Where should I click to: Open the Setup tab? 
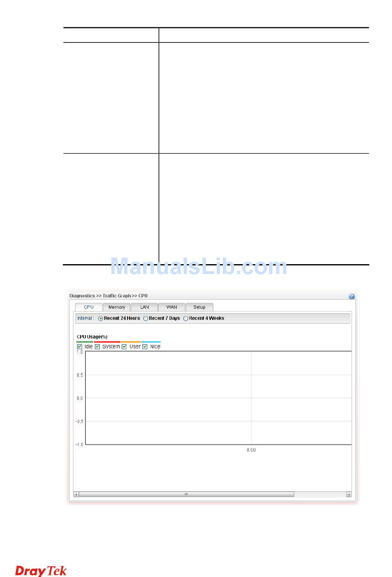(199, 307)
